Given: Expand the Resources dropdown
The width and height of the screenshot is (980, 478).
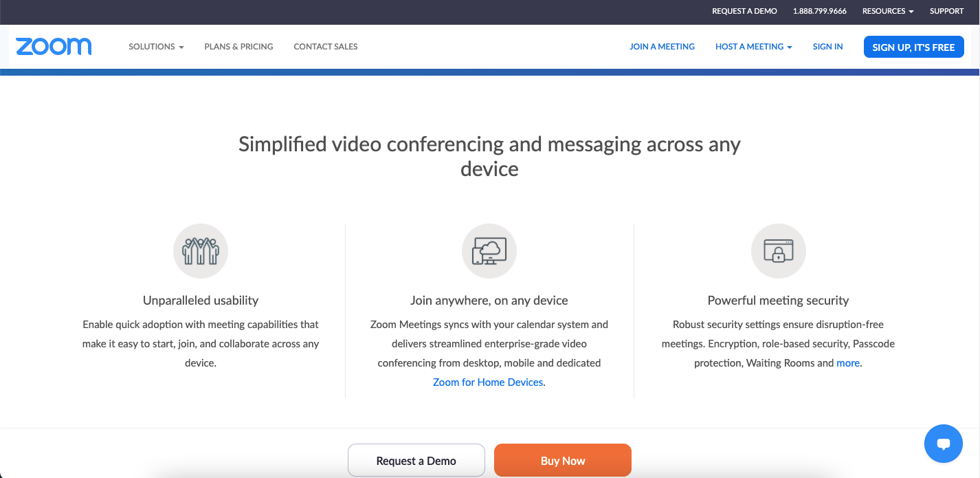Looking at the screenshot, I should (x=887, y=11).
